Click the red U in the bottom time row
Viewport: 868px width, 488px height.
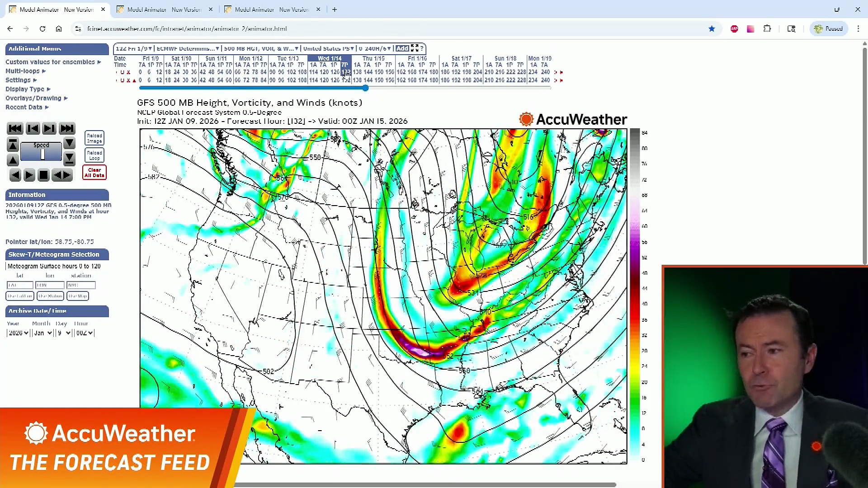(123, 80)
